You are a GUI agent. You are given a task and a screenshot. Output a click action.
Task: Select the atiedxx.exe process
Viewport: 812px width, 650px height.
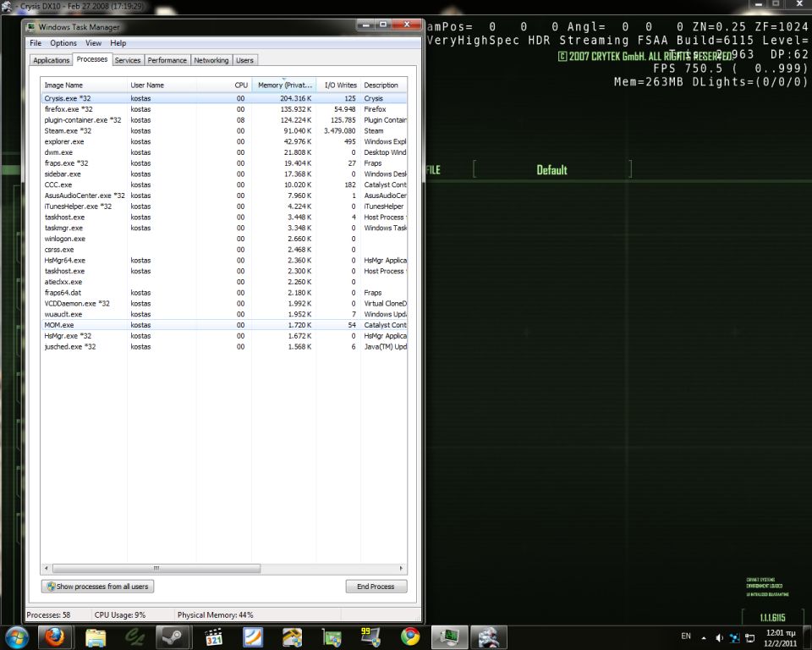223,282
